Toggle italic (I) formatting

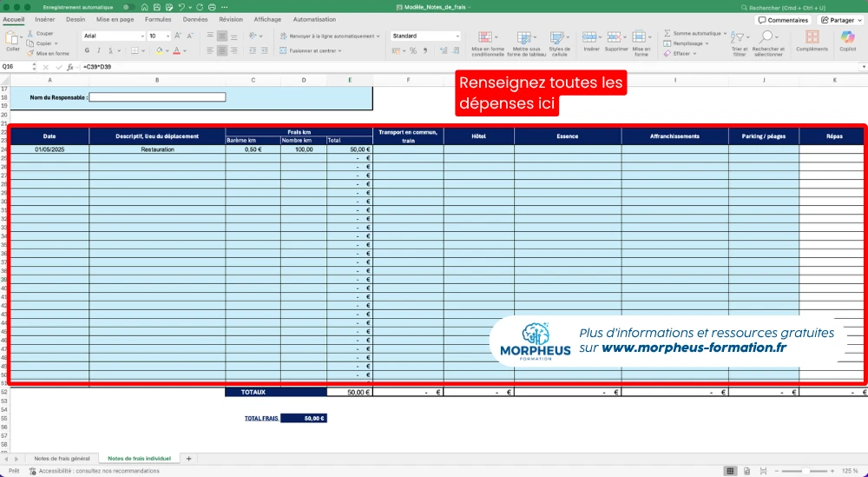[99, 50]
